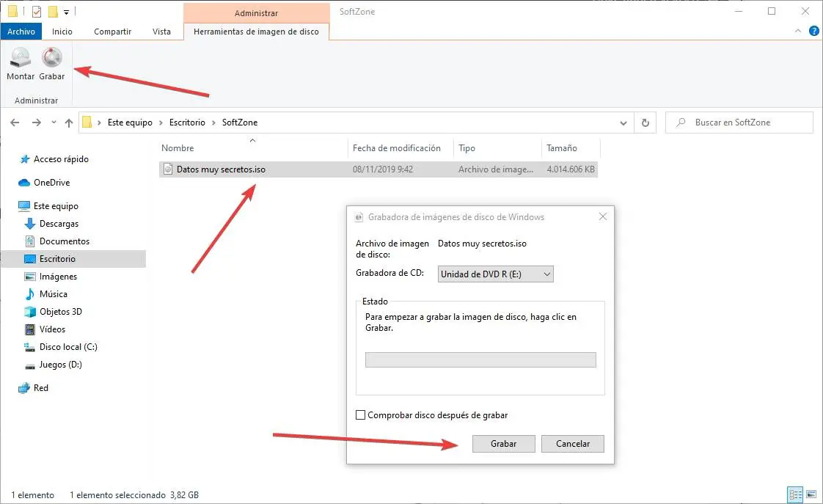This screenshot has height=504, width=823.
Task: Refresh the SoftZone folder view
Action: point(645,123)
